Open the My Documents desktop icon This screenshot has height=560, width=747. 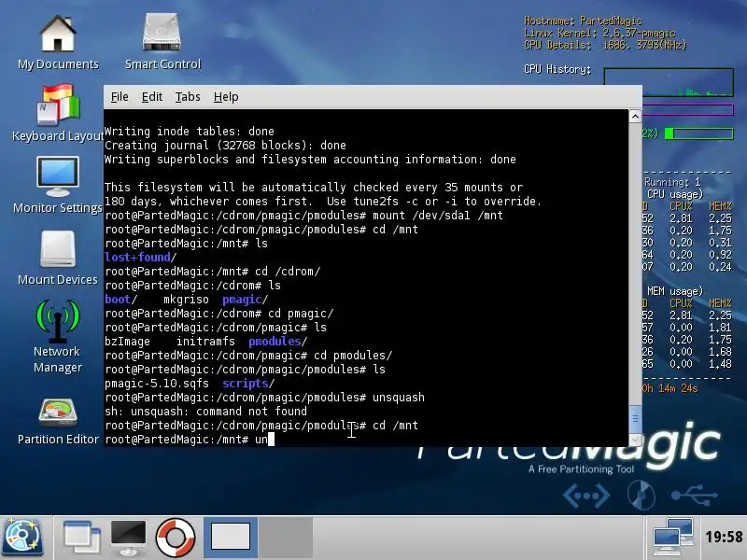pyautogui.click(x=58, y=42)
